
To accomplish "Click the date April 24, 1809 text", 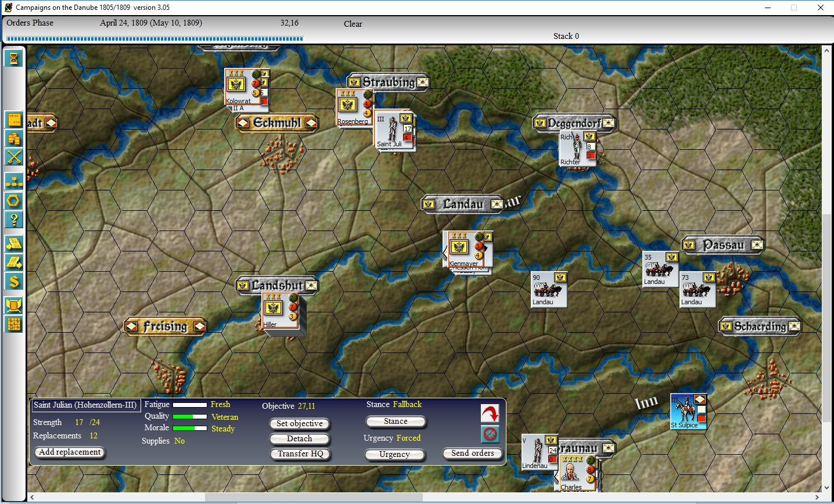I will pyautogui.click(x=151, y=23).
